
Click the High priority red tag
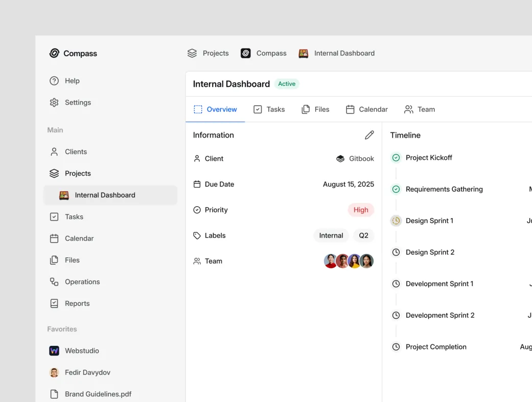click(361, 210)
